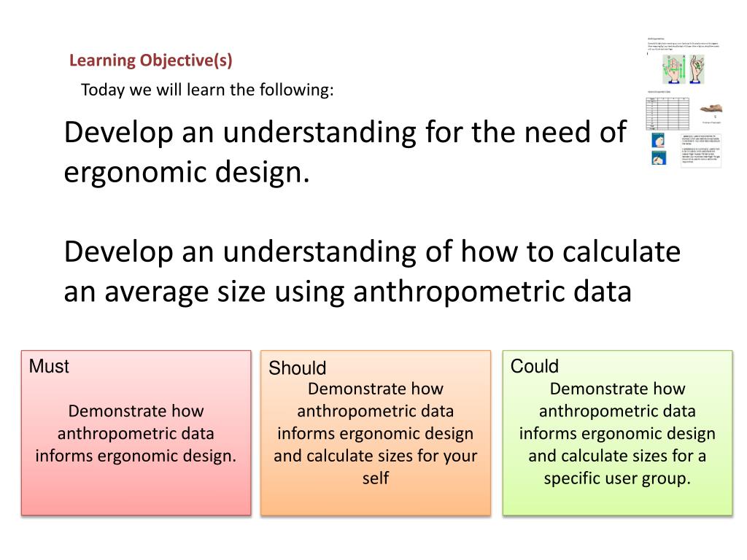The image size is (747, 560).
Task: Click the worksheet heading paragraph at top right
Action: click(683, 44)
